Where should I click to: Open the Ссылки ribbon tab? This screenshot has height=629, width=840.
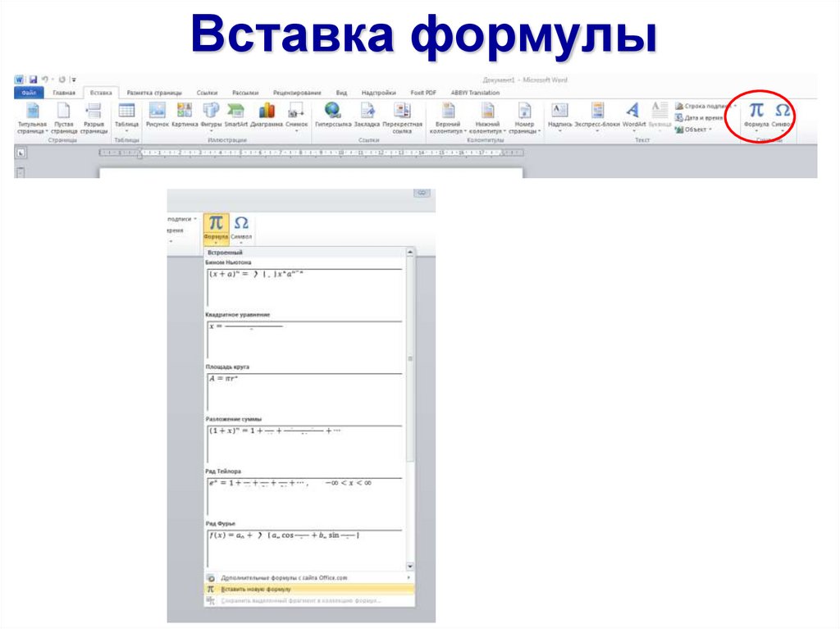point(207,93)
